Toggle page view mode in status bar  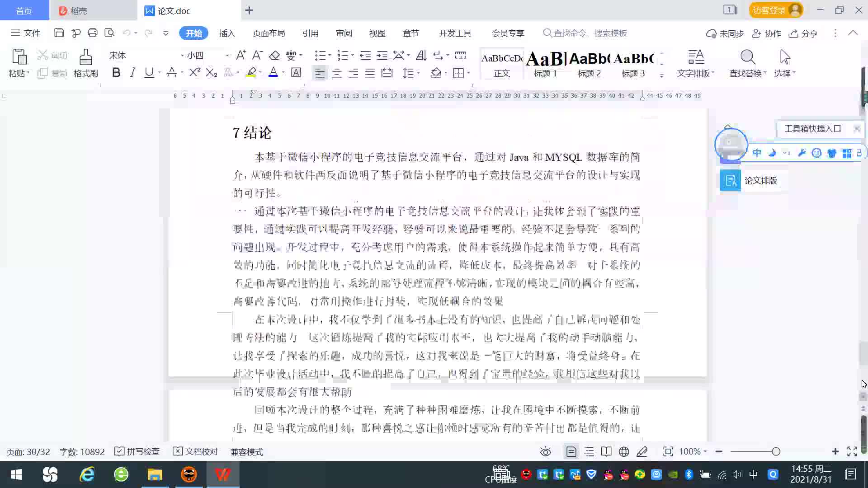571,451
